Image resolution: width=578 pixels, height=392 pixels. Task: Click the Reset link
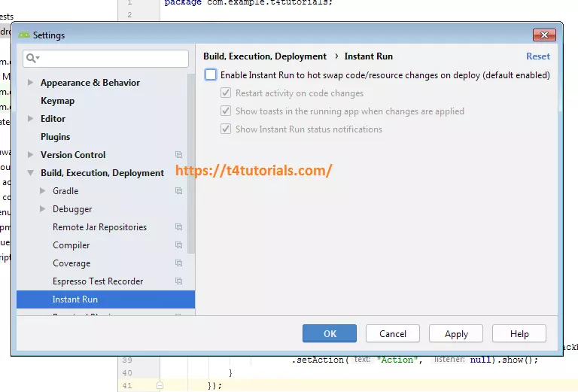tap(537, 56)
